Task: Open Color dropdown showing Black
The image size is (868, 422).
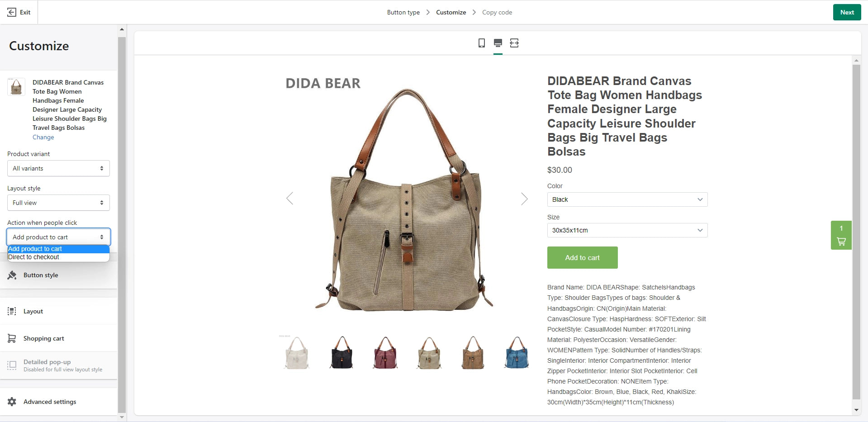Action: pos(627,199)
